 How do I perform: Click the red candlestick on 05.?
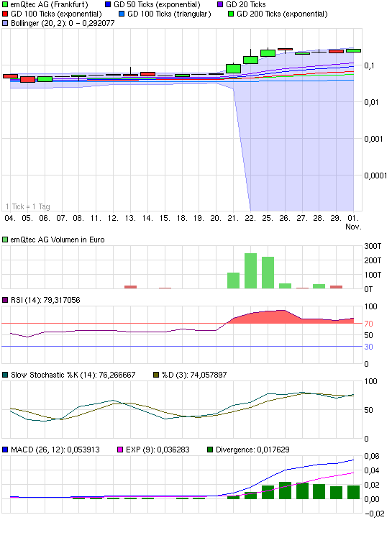(x=27, y=80)
